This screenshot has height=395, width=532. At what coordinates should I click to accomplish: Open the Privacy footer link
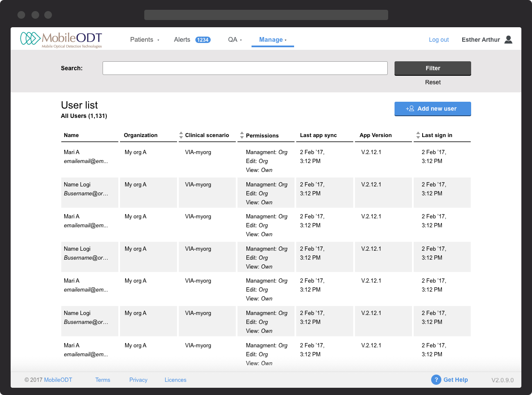tap(138, 380)
